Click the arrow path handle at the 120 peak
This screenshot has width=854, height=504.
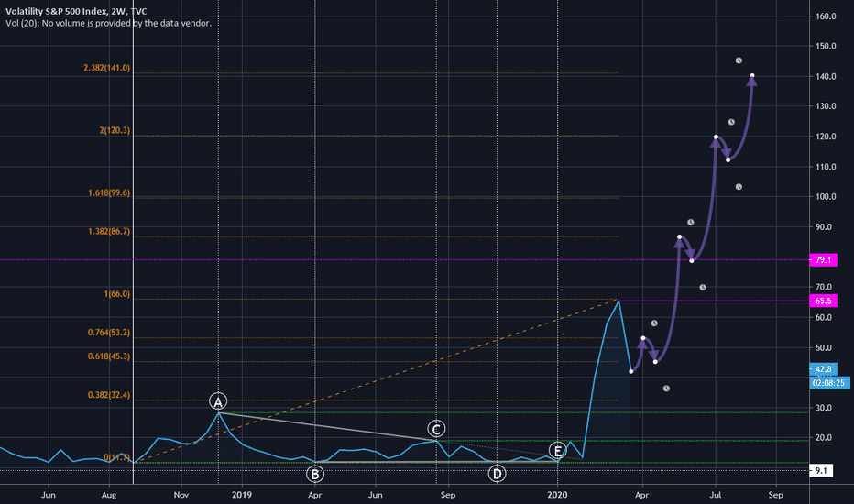point(716,137)
